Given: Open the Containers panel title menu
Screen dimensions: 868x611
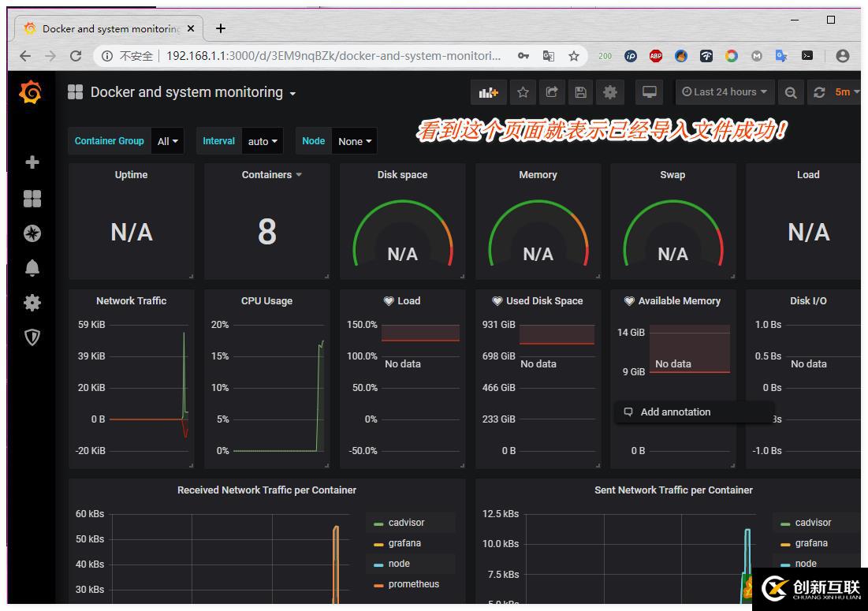Looking at the screenshot, I should coord(271,175).
